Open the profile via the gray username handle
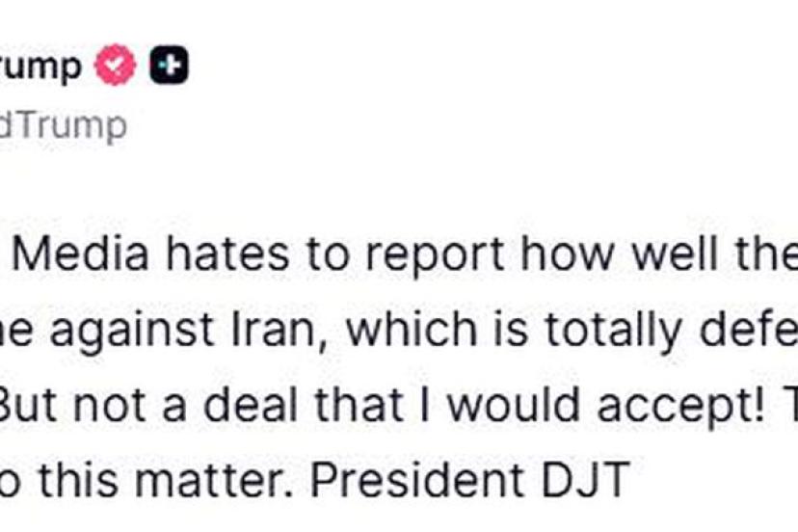This screenshot has height=532, width=798. 63,125
